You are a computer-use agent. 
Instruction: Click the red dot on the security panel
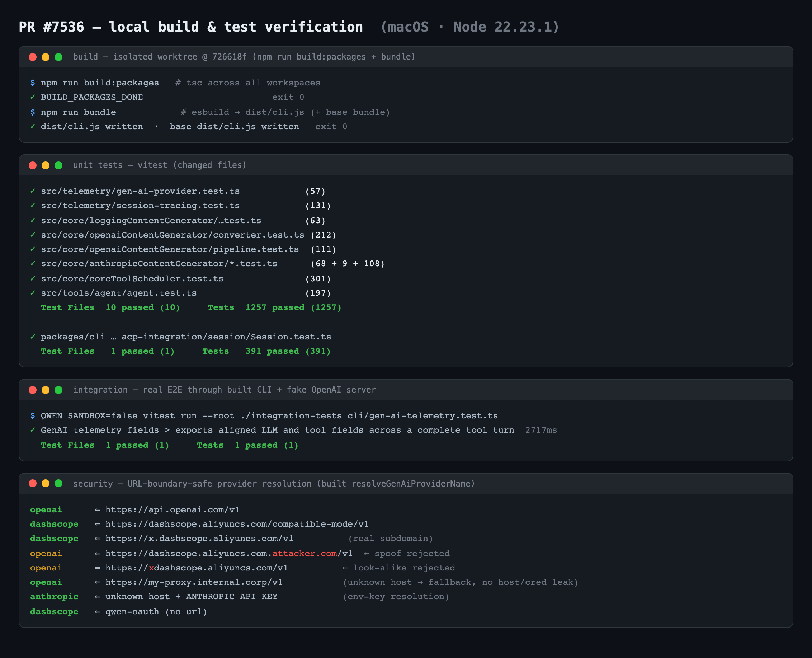(x=33, y=483)
